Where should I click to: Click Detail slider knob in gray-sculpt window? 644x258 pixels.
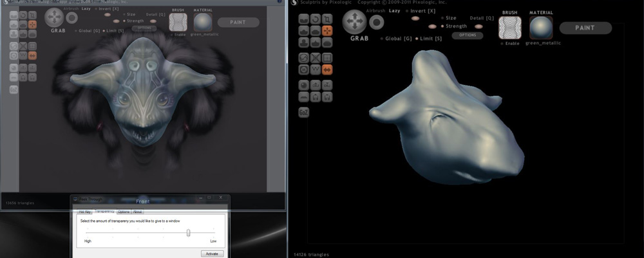coord(478,26)
